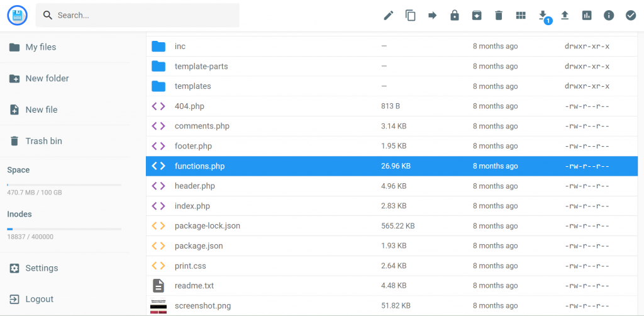Select print.css file
Image resolution: width=644 pixels, height=316 pixels.
pos(392,266)
